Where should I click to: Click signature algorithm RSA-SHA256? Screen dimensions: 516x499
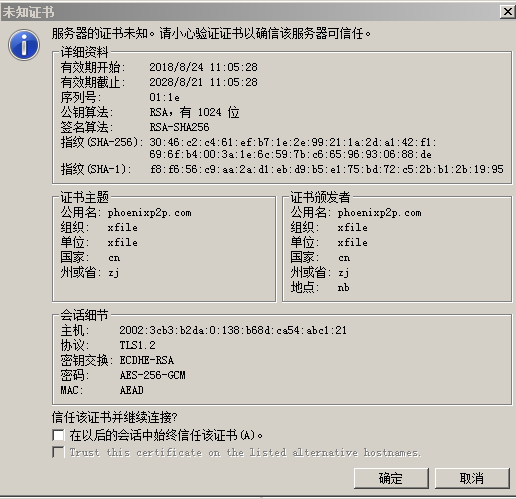(x=179, y=127)
